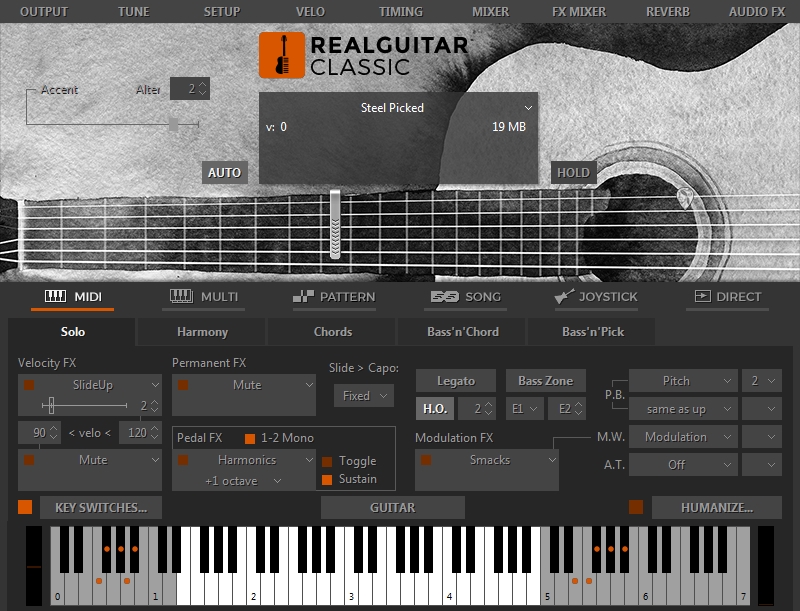Image resolution: width=800 pixels, height=611 pixels.
Task: Open the Slide Capo Fixed dropdown
Action: 364,396
